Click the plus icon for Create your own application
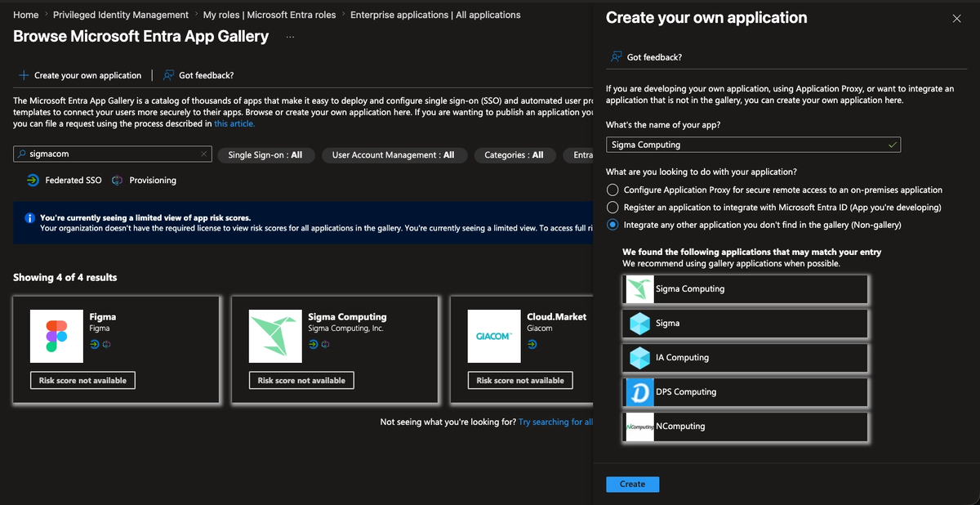The image size is (980, 505). click(24, 75)
